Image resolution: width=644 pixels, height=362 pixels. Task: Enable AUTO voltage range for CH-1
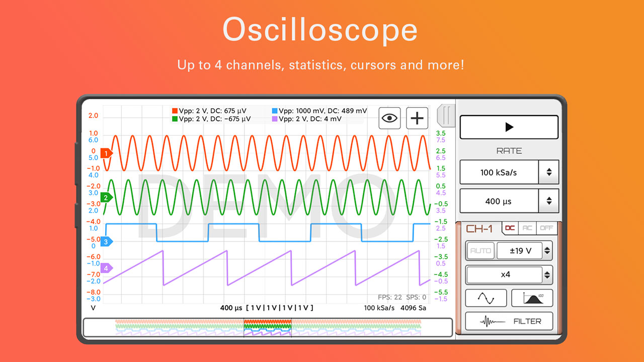[480, 250]
